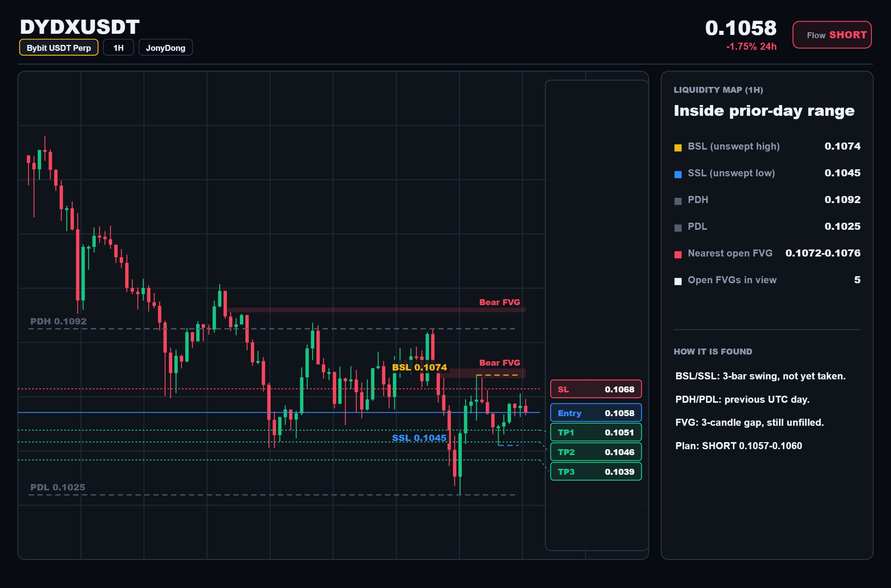Image resolution: width=891 pixels, height=588 pixels.
Task: Click the 0.1072-0.1076 FVG value
Action: (x=823, y=253)
